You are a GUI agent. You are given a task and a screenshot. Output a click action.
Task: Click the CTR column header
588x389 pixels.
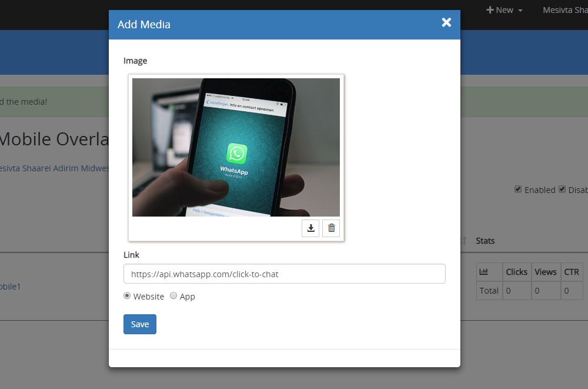click(571, 272)
